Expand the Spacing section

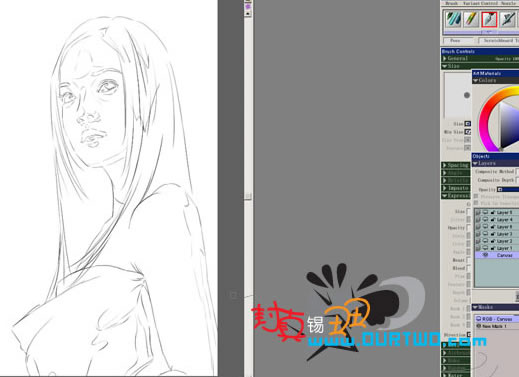click(x=445, y=165)
